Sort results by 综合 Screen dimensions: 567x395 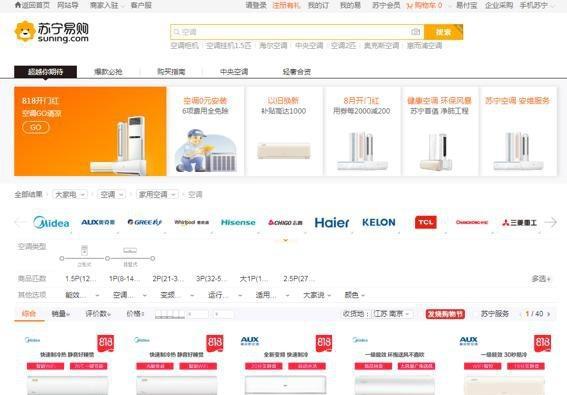(x=29, y=314)
